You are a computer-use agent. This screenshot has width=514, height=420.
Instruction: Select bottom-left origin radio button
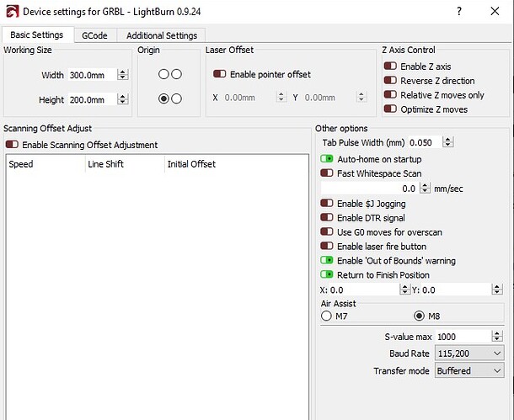coord(163,98)
